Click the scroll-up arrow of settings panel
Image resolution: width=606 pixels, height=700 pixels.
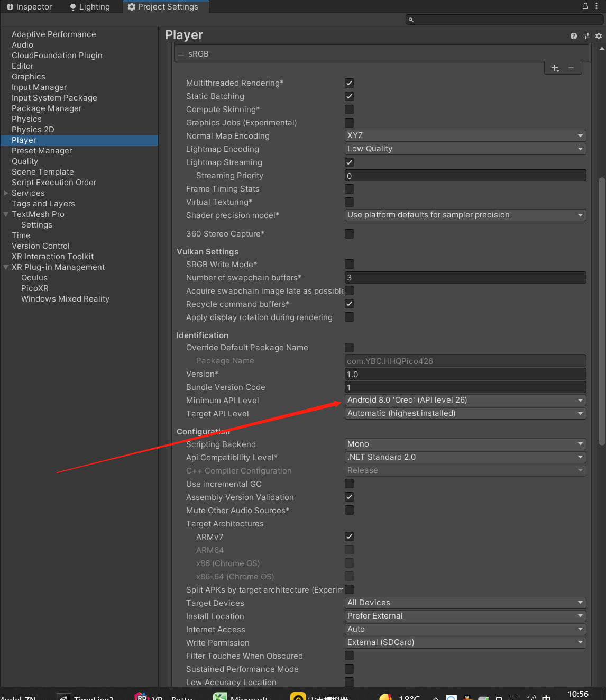[x=602, y=48]
